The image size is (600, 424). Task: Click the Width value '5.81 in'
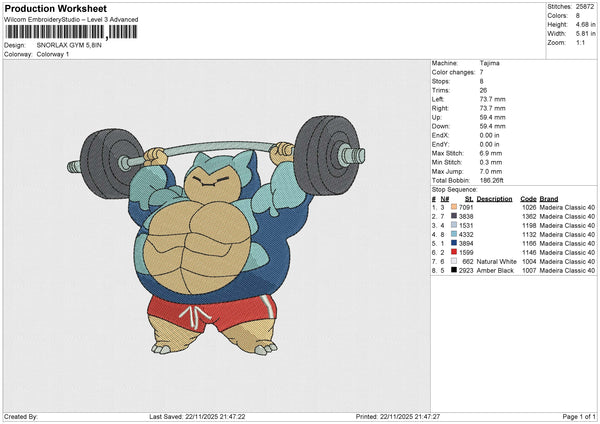pos(585,34)
